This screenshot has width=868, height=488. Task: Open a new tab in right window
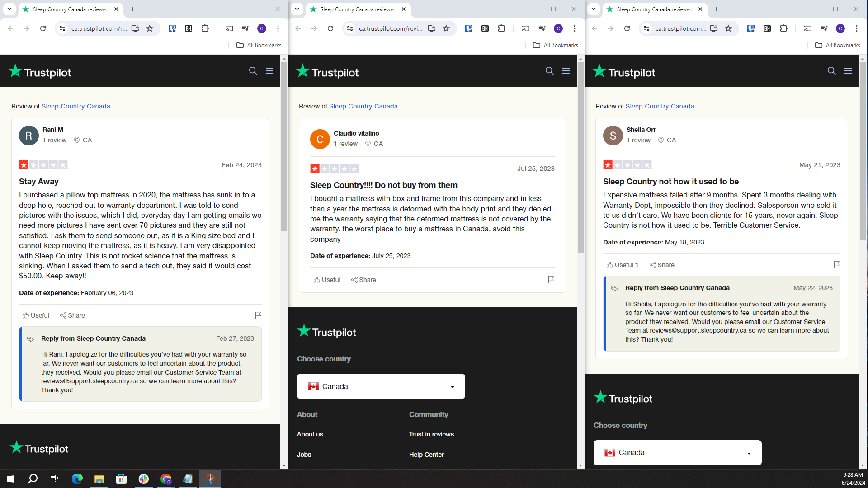click(x=717, y=9)
